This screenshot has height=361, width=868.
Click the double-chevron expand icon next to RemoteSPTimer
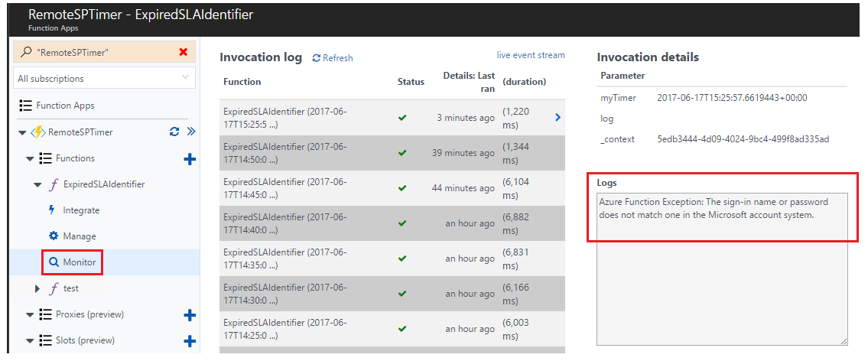click(191, 132)
